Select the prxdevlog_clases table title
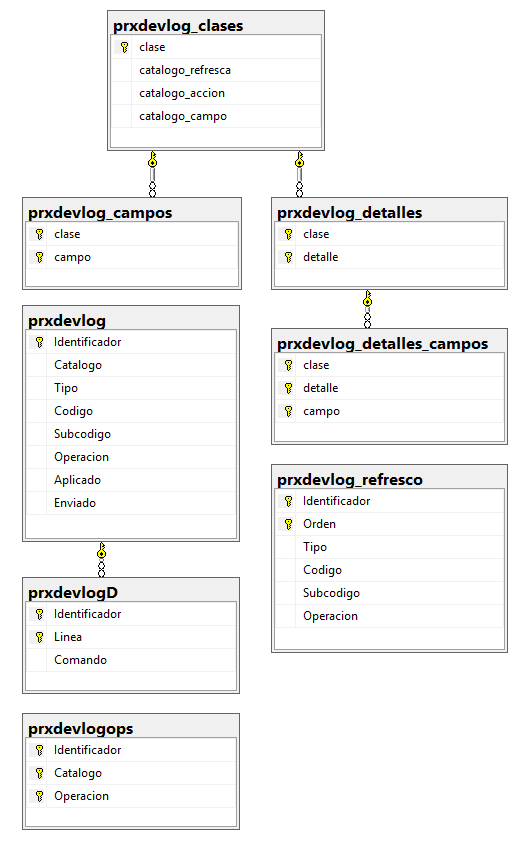The image size is (529, 846). [x=178, y=26]
